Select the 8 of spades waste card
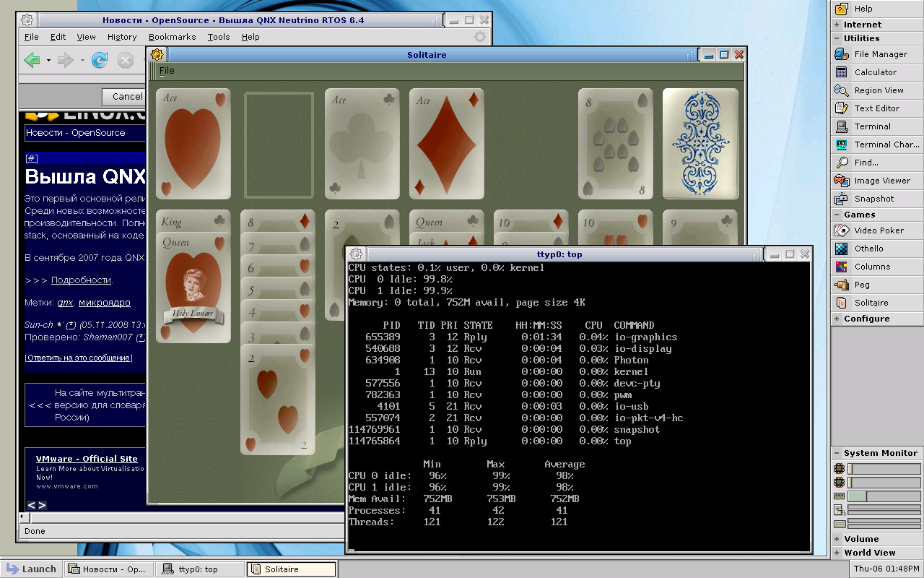 click(616, 144)
